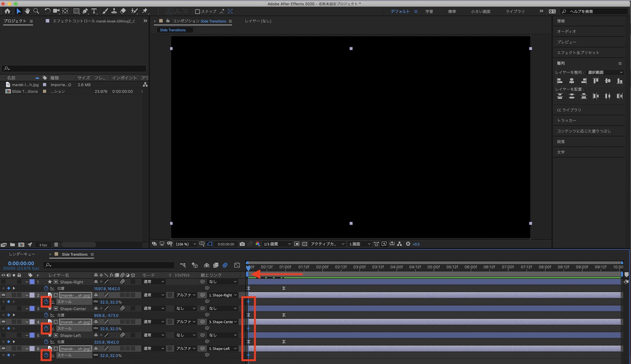Switch to the レンダーキュー tab
This screenshot has width=631, height=364.
[x=22, y=254]
